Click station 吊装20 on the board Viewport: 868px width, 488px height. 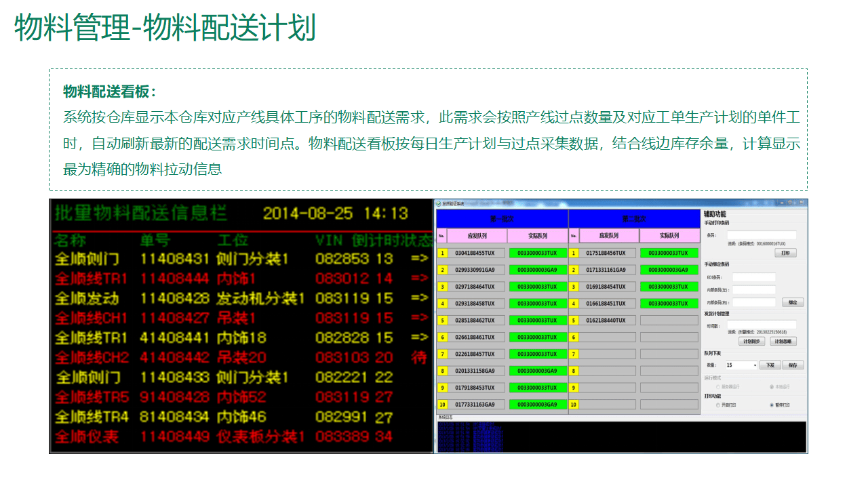242,357
